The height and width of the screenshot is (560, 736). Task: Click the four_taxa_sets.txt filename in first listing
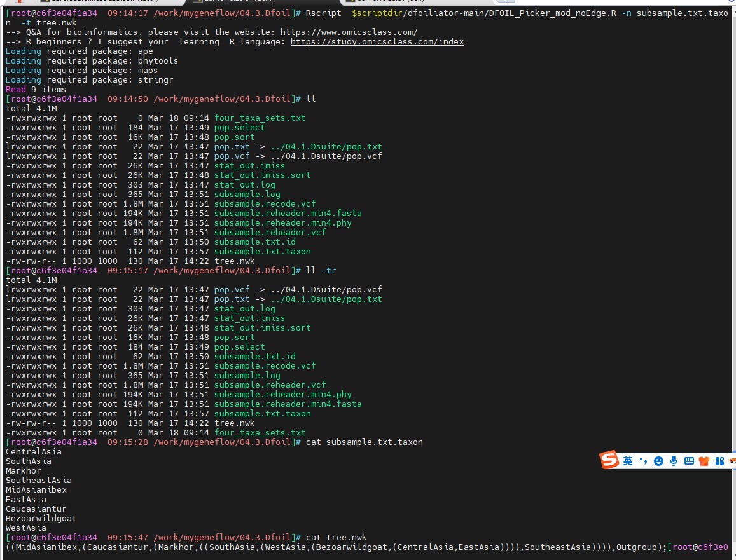[260, 118]
